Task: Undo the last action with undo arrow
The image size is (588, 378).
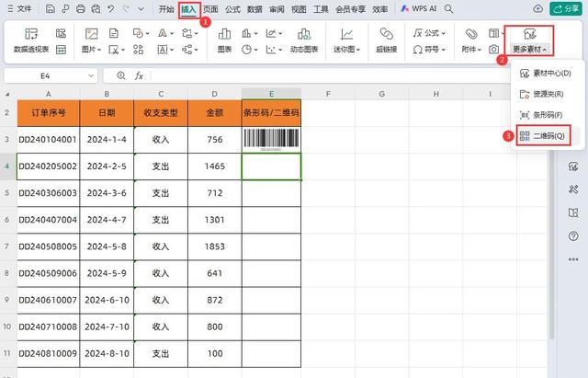Action: [x=110, y=8]
